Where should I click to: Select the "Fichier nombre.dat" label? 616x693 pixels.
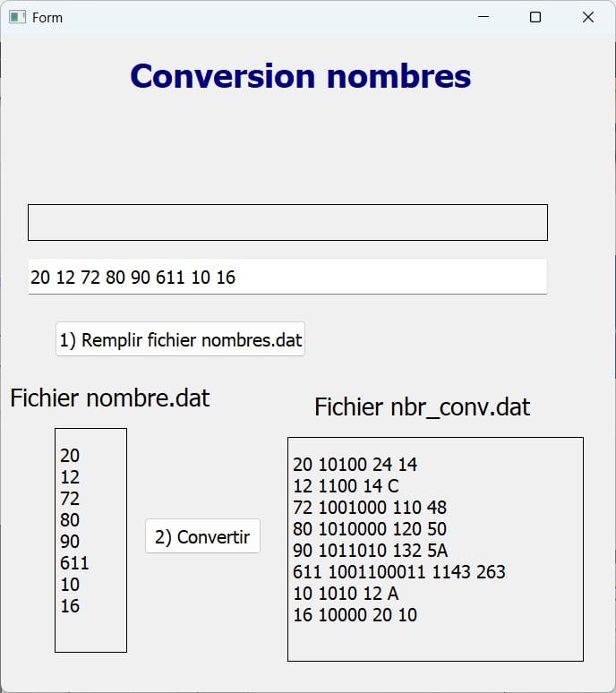click(109, 398)
